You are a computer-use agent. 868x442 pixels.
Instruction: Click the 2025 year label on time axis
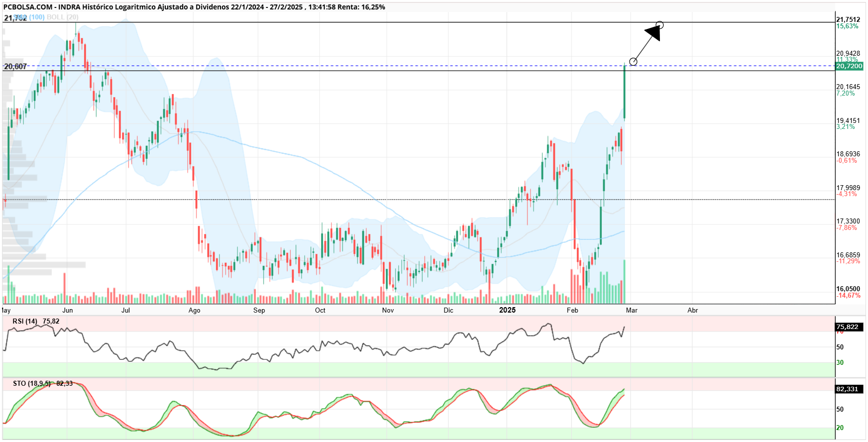508,310
